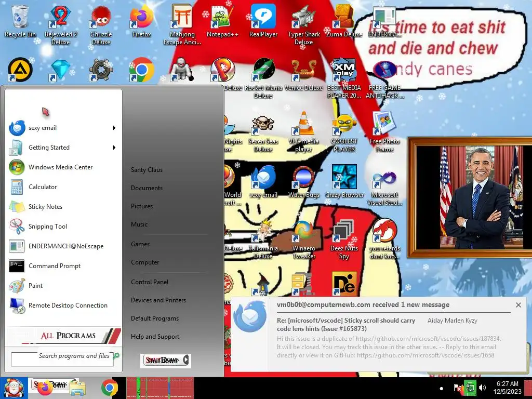The width and height of the screenshot is (532, 399).
Task: Open Chuzzle Deluxe desktop shortcut
Action: pyautogui.click(x=101, y=24)
